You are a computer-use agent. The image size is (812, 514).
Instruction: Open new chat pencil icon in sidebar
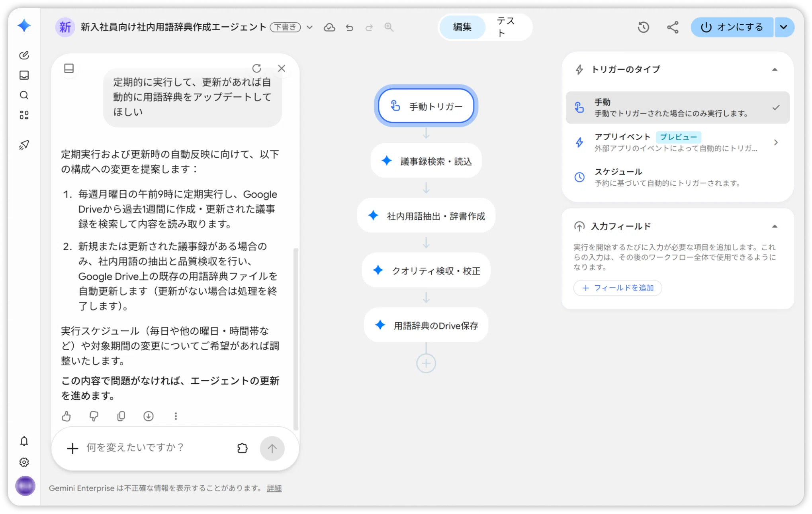(x=24, y=55)
